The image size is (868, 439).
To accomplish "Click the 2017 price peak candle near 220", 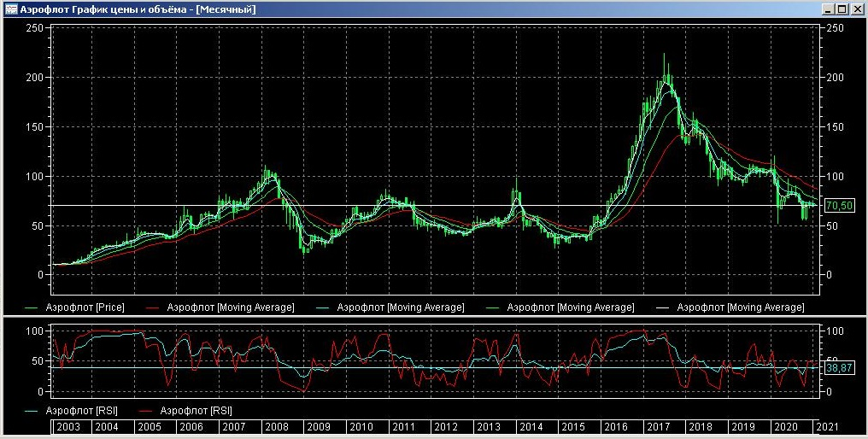I will (664, 69).
